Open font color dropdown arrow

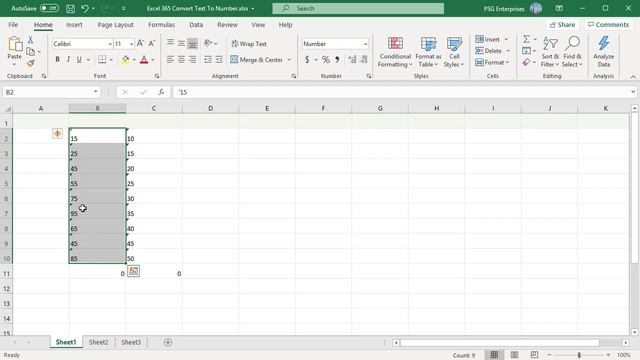[x=153, y=60]
